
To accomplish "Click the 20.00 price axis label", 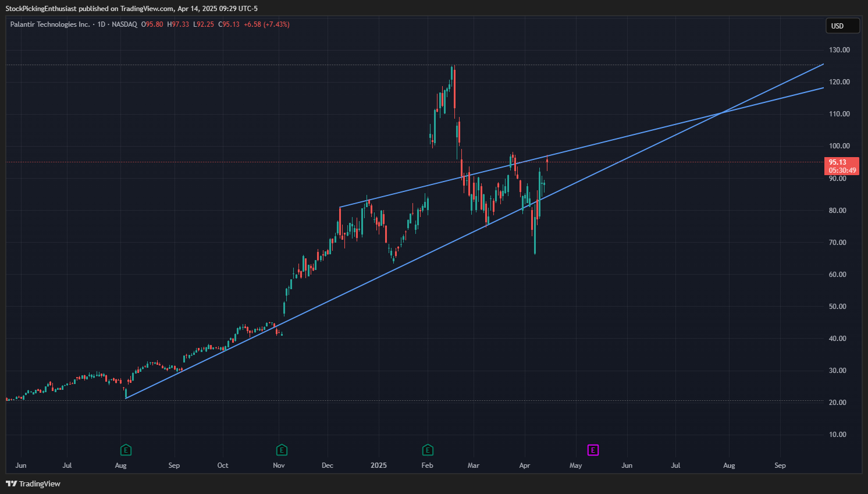I will (x=838, y=403).
